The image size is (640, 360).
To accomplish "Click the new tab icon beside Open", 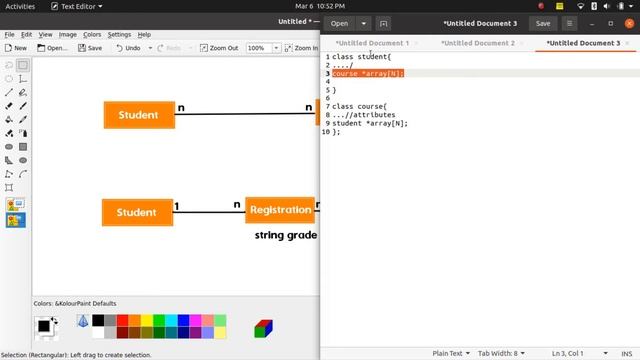I will pyautogui.click(x=383, y=24).
